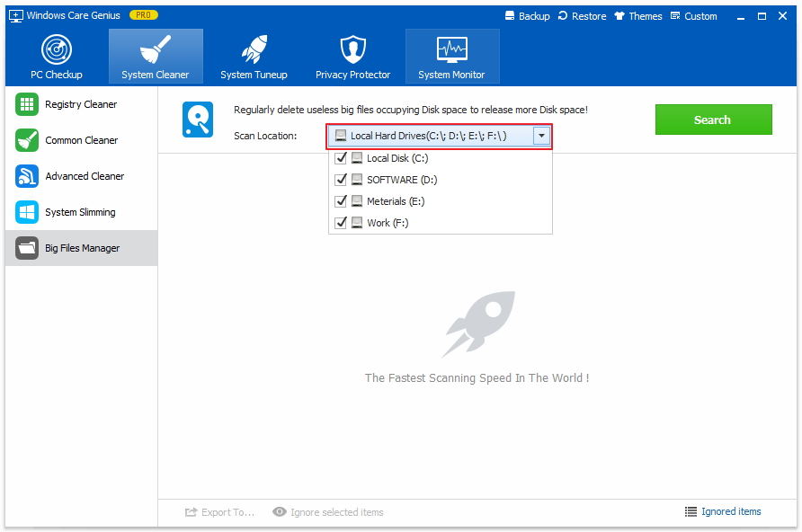Collapse the Scan Location dropdown arrow
Screen dimensions: 802x532
541,136
